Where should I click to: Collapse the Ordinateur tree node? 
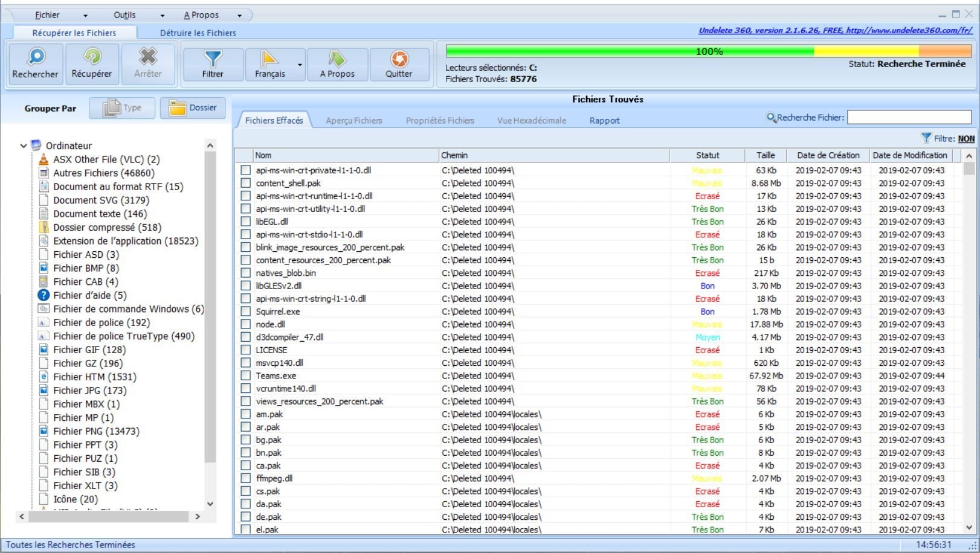(24, 145)
